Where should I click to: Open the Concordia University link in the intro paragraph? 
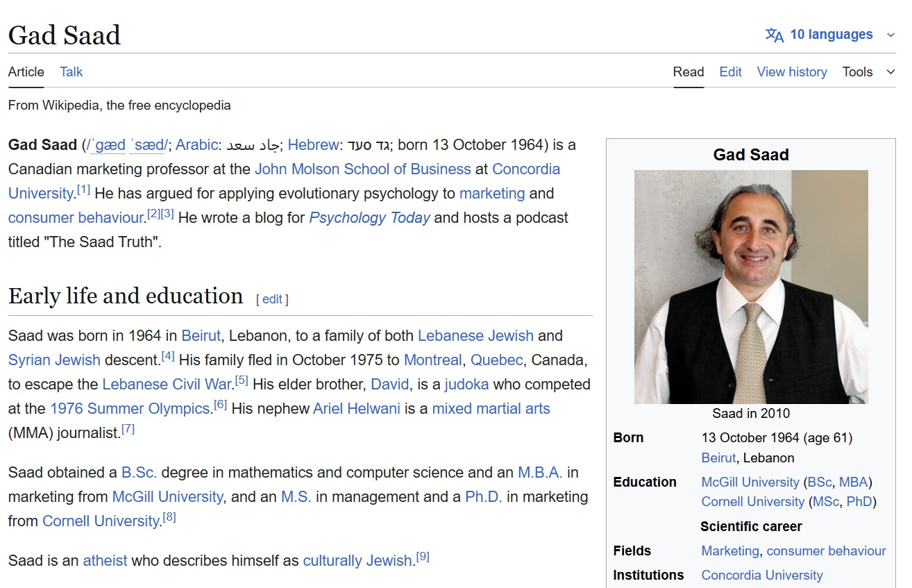click(x=284, y=181)
